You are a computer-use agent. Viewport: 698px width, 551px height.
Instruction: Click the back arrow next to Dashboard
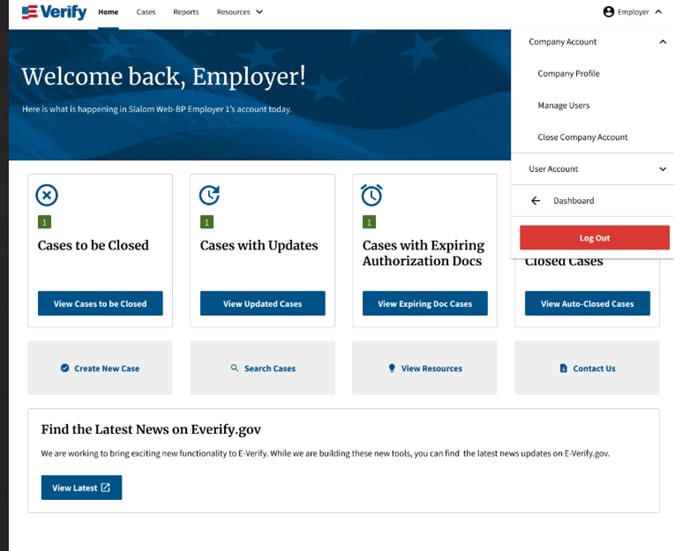tap(536, 201)
